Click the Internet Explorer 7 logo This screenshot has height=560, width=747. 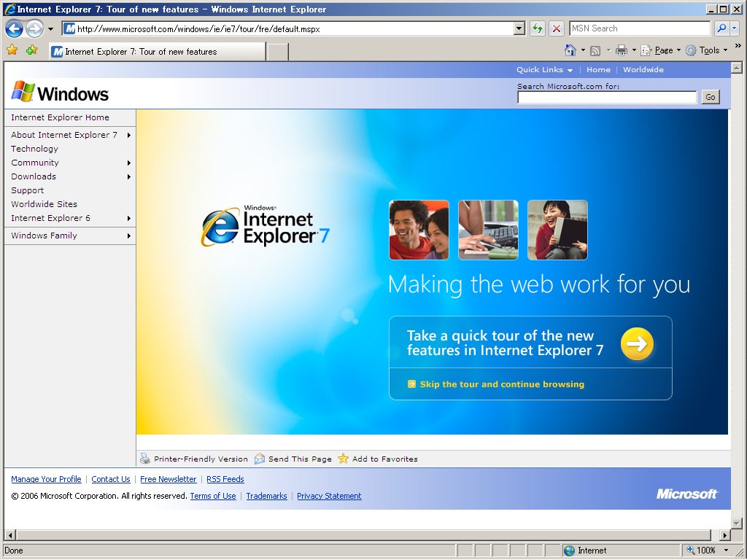click(x=265, y=226)
